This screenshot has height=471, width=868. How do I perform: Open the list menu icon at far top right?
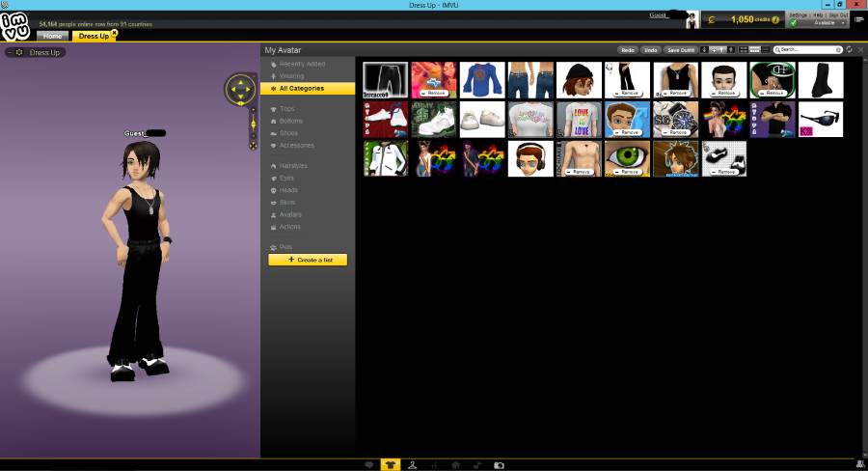click(859, 19)
